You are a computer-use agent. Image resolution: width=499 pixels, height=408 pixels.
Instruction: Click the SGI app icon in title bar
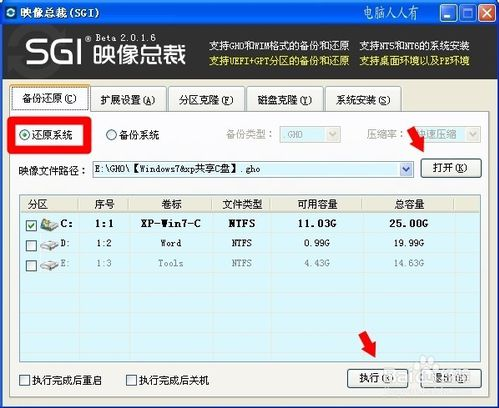click(x=10, y=13)
